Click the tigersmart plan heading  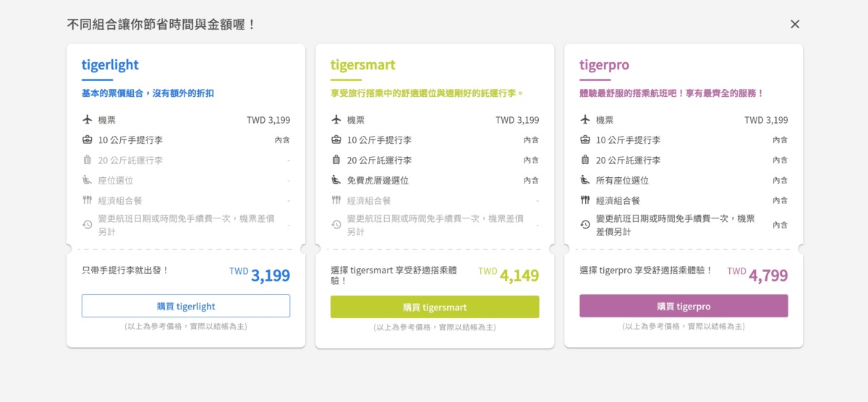(363, 65)
